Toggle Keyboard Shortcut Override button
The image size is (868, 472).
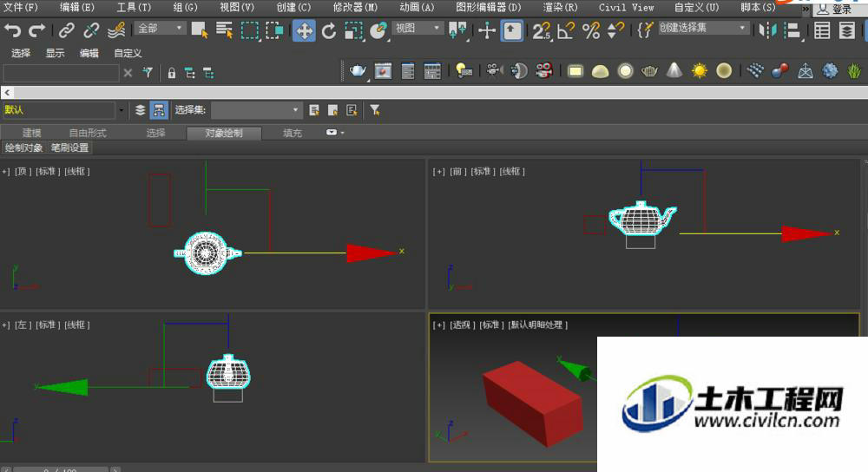[512, 30]
